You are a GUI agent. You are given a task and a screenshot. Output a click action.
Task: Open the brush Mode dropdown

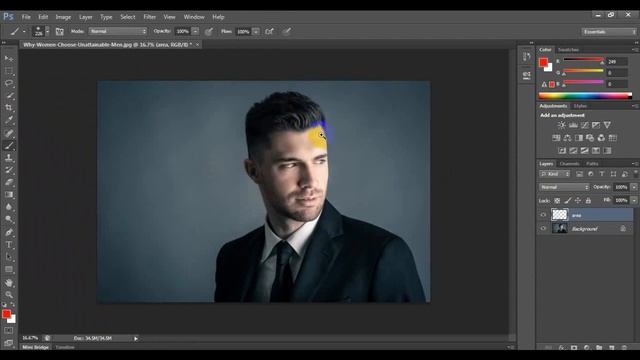click(x=118, y=31)
